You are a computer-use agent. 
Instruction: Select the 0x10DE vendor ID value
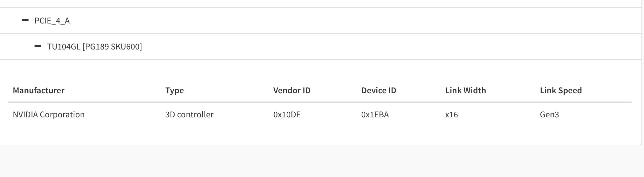click(x=287, y=115)
